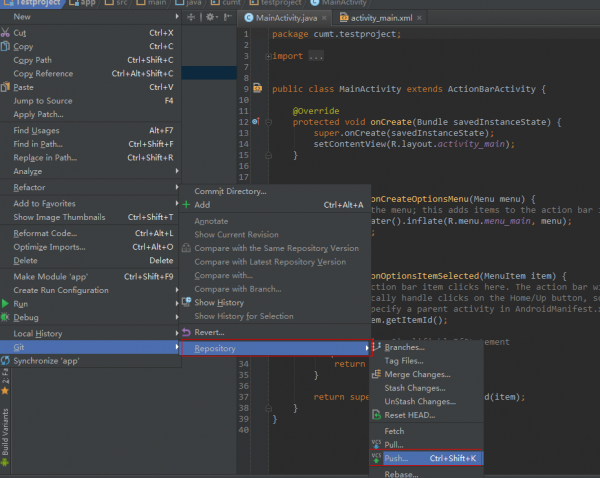600x478 pixels.
Task: Collapse the onCreate method fold marker
Action: [269, 122]
